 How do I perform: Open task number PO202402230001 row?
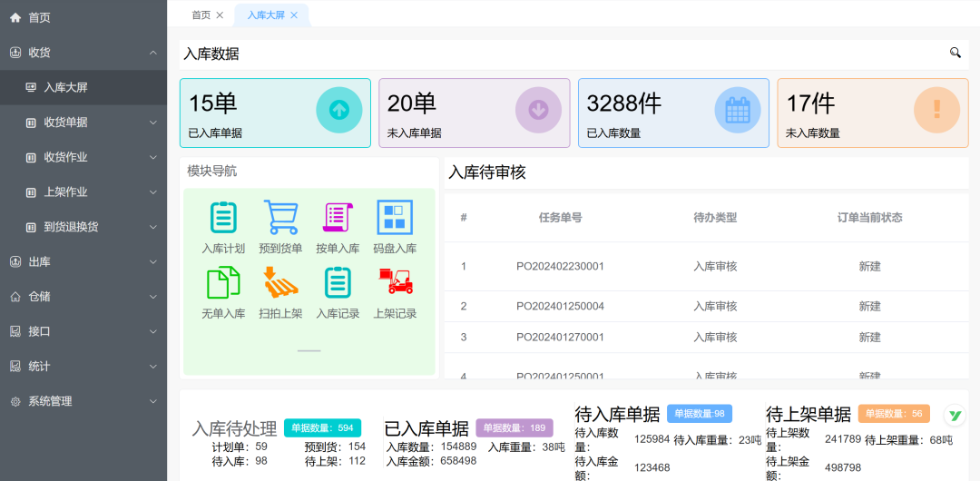point(560,267)
